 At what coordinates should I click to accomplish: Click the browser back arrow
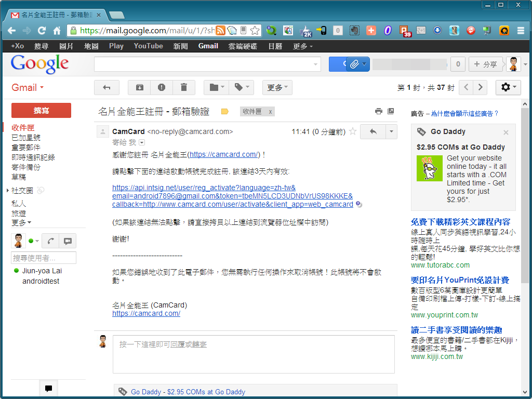tap(11, 31)
